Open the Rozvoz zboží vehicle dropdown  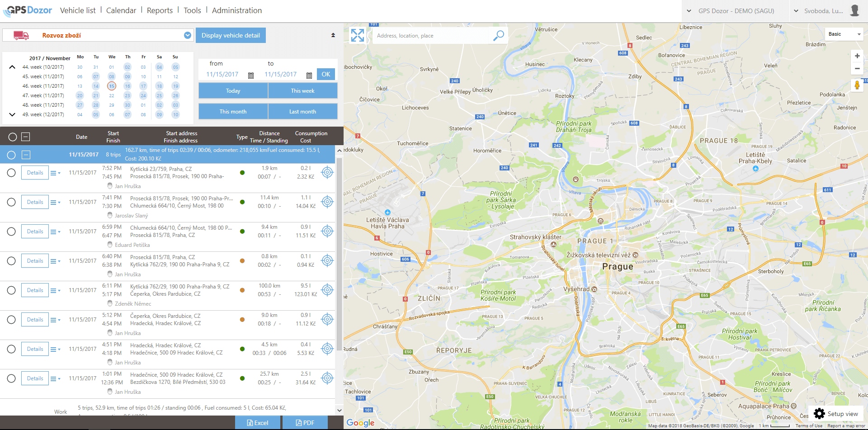click(188, 35)
